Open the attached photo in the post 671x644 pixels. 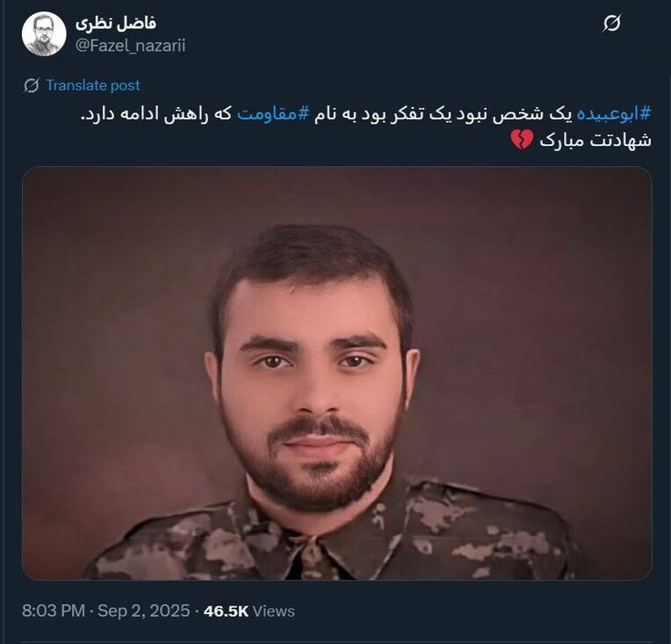tap(336, 373)
